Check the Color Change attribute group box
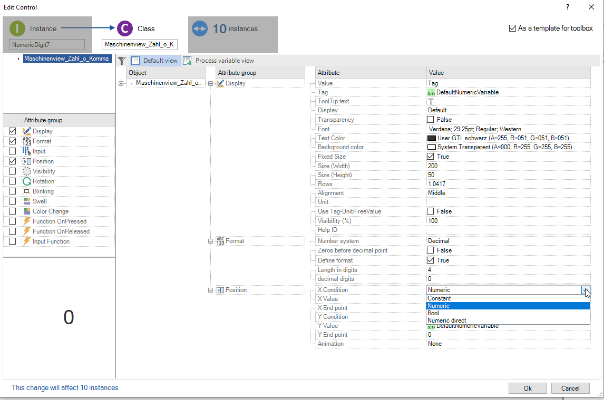Screen dimensions: 605x400 coord(11,211)
